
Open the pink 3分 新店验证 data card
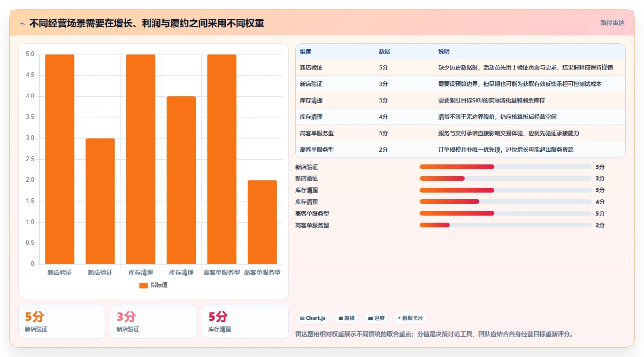(153, 321)
